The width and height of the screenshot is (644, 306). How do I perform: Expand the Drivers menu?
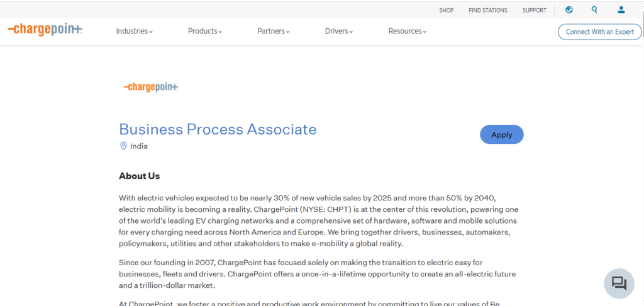click(x=339, y=31)
